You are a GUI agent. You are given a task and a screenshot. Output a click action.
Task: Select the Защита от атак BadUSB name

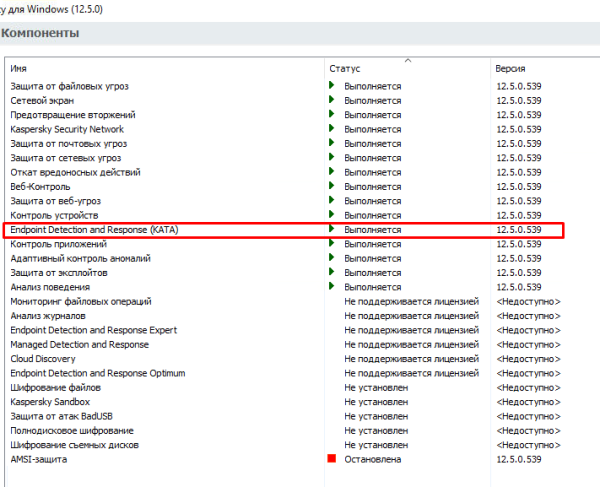61,416
